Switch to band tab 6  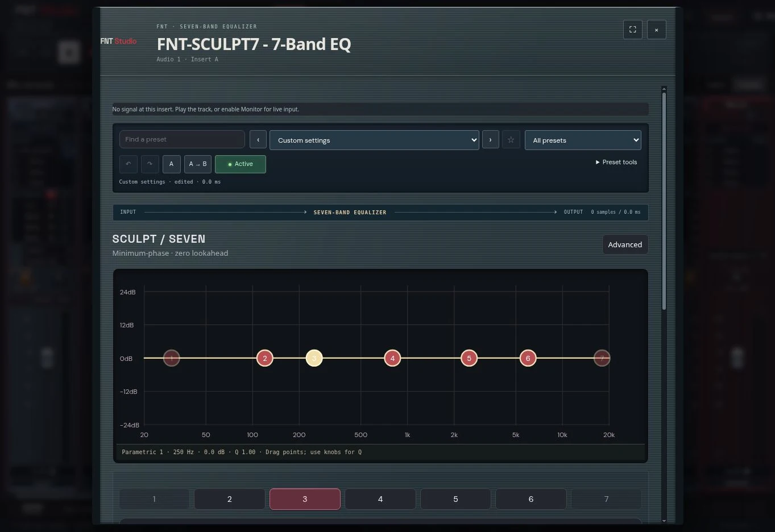531,499
